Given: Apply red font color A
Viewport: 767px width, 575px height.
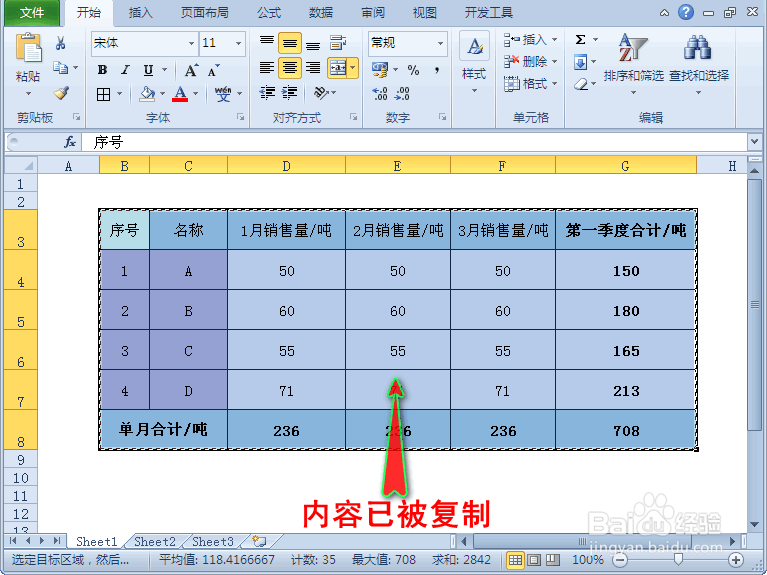Looking at the screenshot, I should (180, 93).
